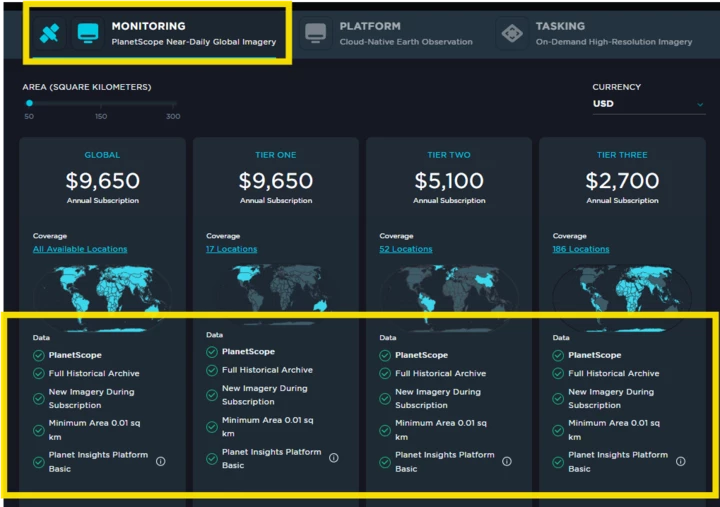
Task: Click Tier Two PlanetScope check icon
Action: (x=385, y=355)
